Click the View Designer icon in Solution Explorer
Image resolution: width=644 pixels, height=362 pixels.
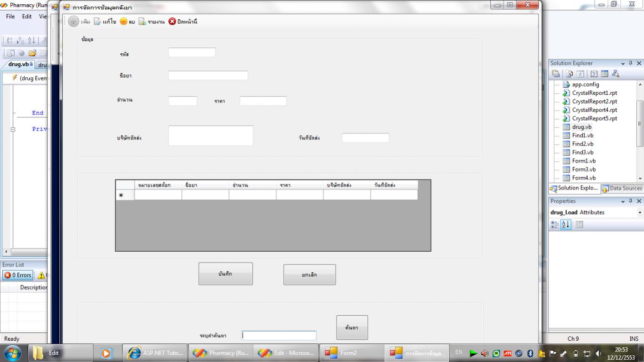tap(604, 74)
